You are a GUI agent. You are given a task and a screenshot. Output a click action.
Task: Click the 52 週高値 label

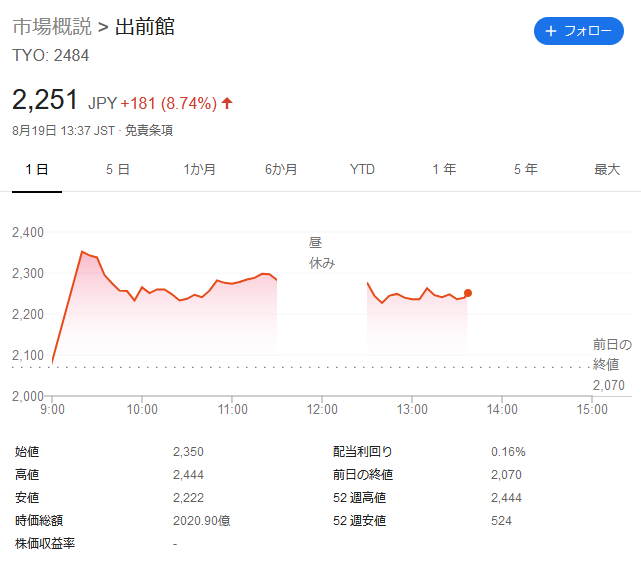(x=359, y=497)
